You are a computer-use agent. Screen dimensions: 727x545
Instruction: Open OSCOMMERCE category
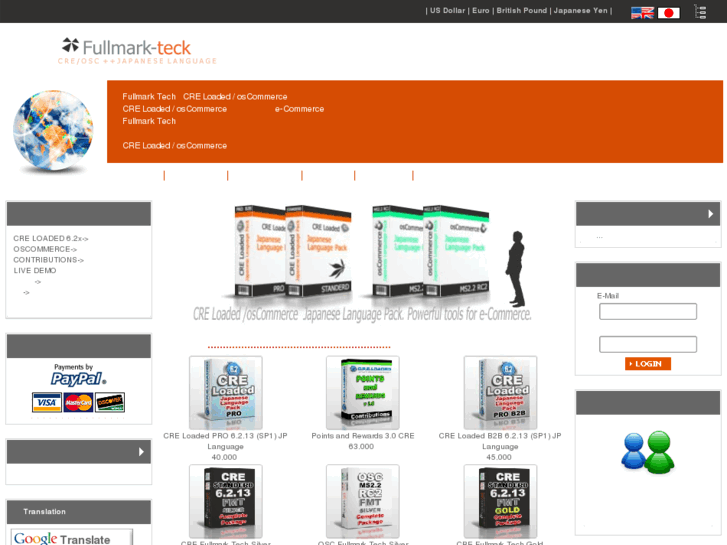[45, 249]
